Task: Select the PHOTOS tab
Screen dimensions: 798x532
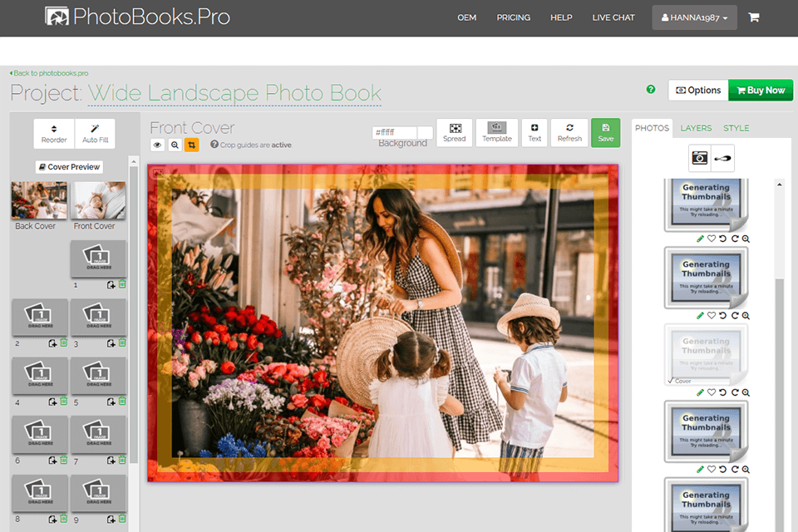Action: click(x=652, y=128)
